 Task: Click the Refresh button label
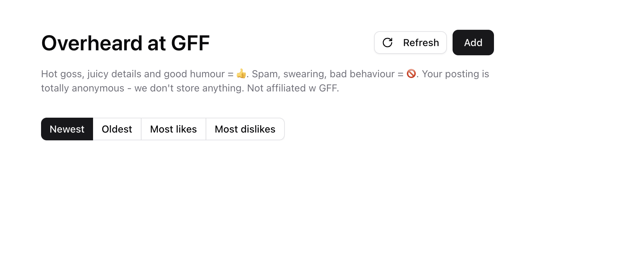tap(421, 43)
